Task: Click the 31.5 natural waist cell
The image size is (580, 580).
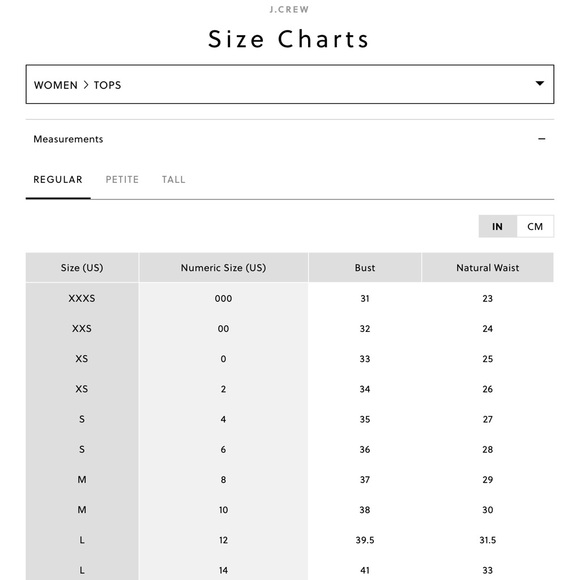Action: (488, 540)
